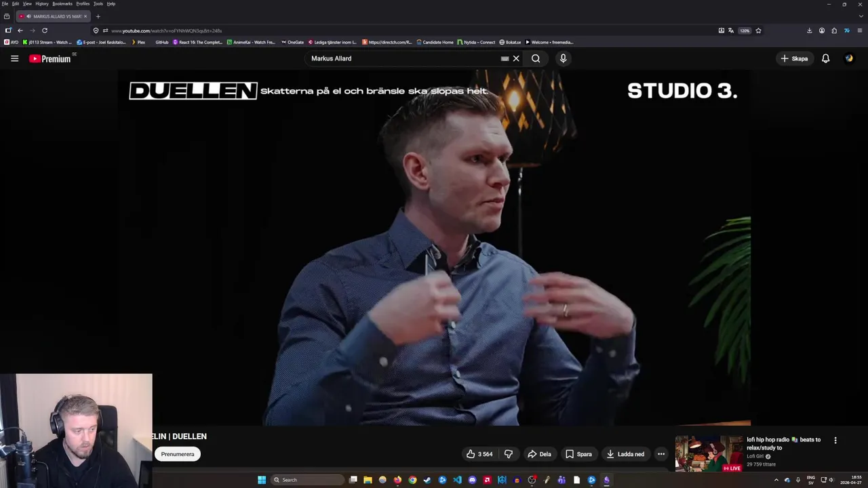Screen dimensions: 868x488
Task: Show hidden system tray icons
Action: coord(776,480)
